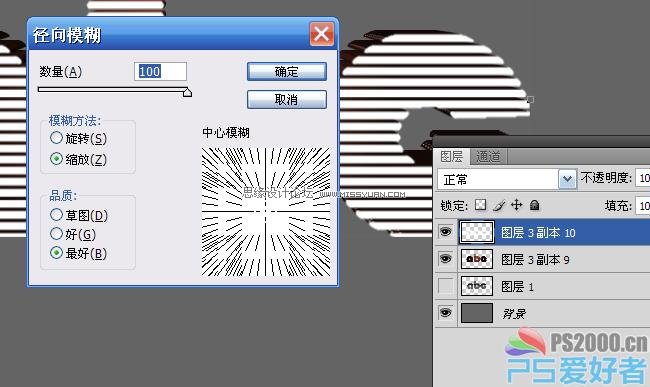The image size is (650, 387).
Task: Click the lock image pixels brush icon
Action: pyautogui.click(x=499, y=205)
